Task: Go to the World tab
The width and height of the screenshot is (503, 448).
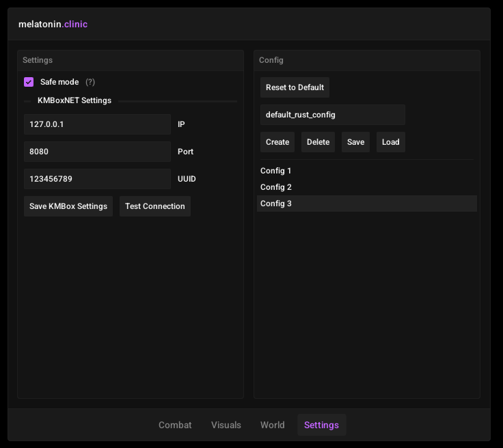Action: coord(273,425)
